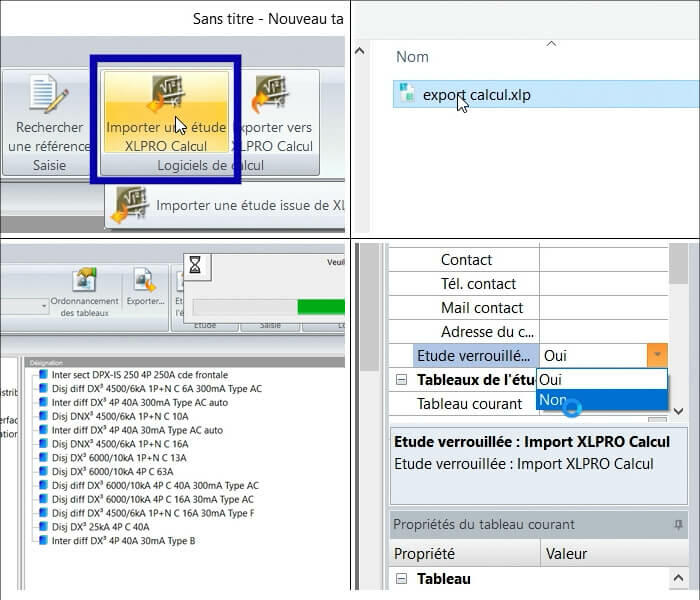Select Disj diff DX³ 1P+N C 16A 30mA Type F
Image resolution: width=700 pixels, height=600 pixels.
(153, 513)
